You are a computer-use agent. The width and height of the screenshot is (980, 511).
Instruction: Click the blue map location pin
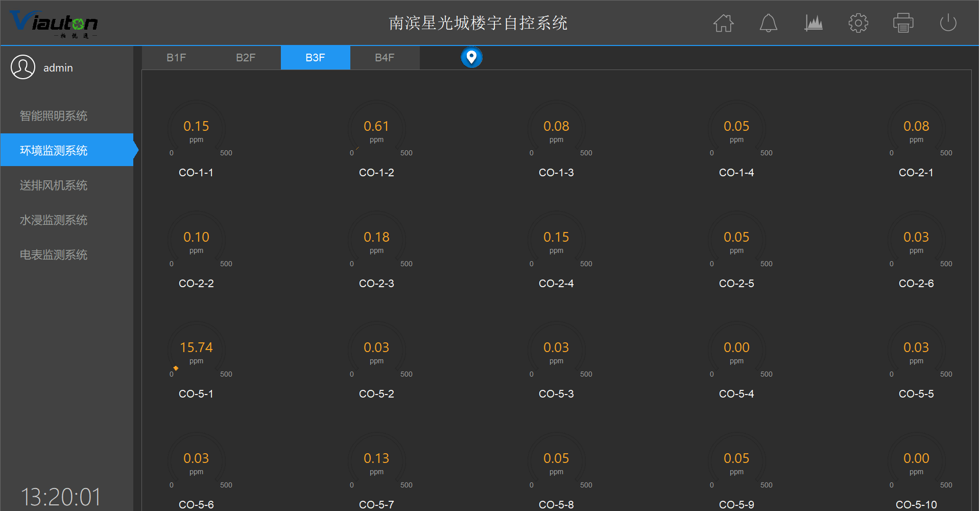(x=471, y=57)
